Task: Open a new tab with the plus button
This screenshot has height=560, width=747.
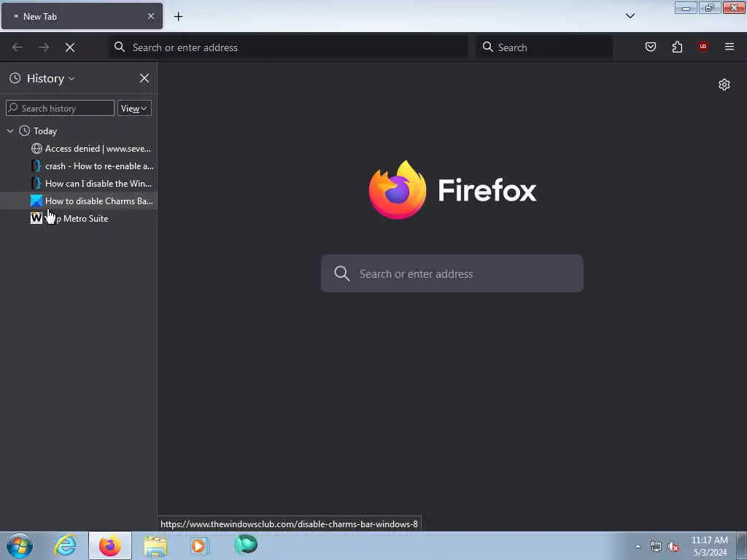Action: pyautogui.click(x=178, y=17)
